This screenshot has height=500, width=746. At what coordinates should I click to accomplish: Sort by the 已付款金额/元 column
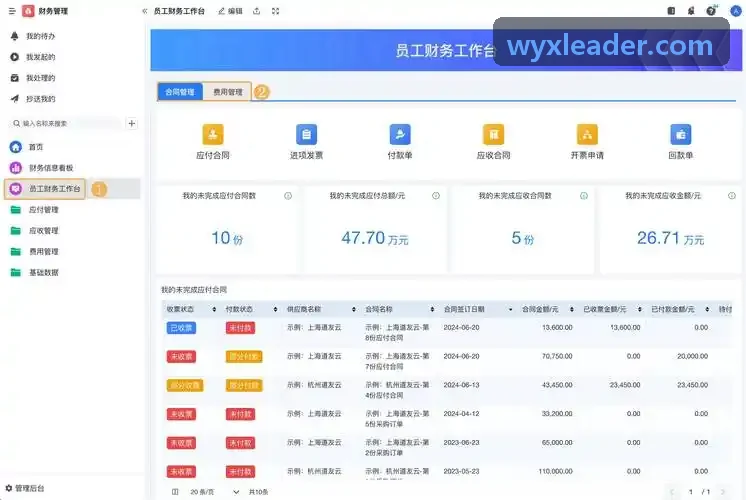point(707,309)
